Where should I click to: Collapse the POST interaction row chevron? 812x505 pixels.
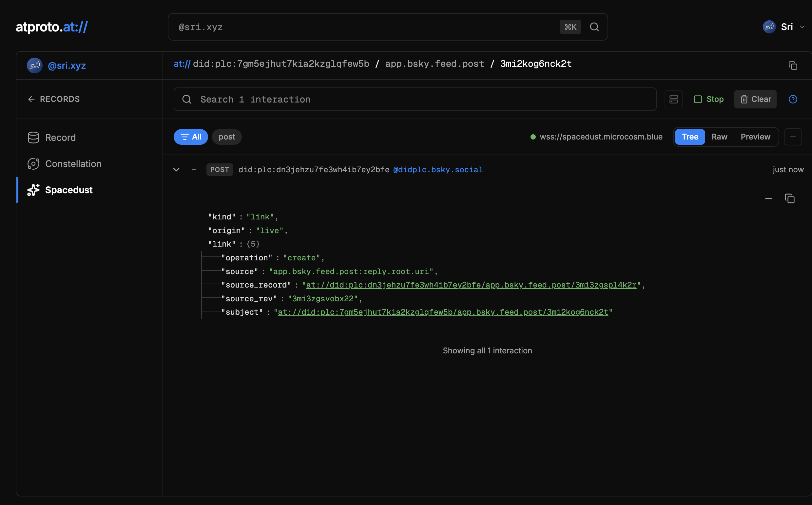[176, 170]
